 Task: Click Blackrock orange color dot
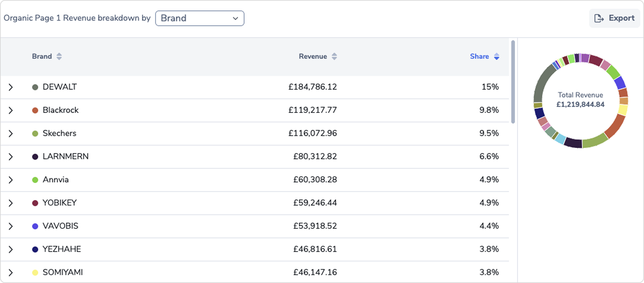(x=35, y=110)
